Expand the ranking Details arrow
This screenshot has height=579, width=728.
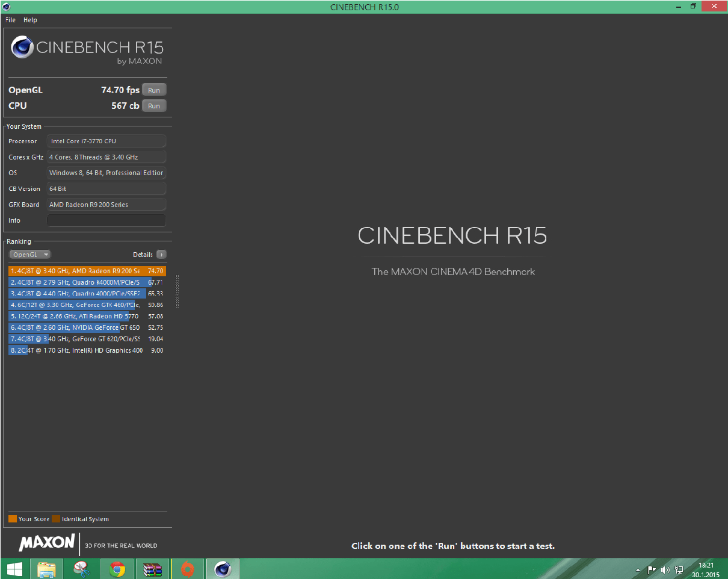click(x=161, y=255)
